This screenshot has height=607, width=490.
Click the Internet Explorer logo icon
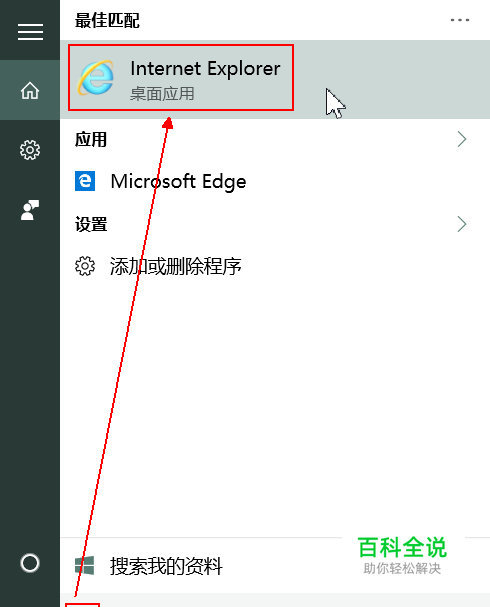coord(96,77)
